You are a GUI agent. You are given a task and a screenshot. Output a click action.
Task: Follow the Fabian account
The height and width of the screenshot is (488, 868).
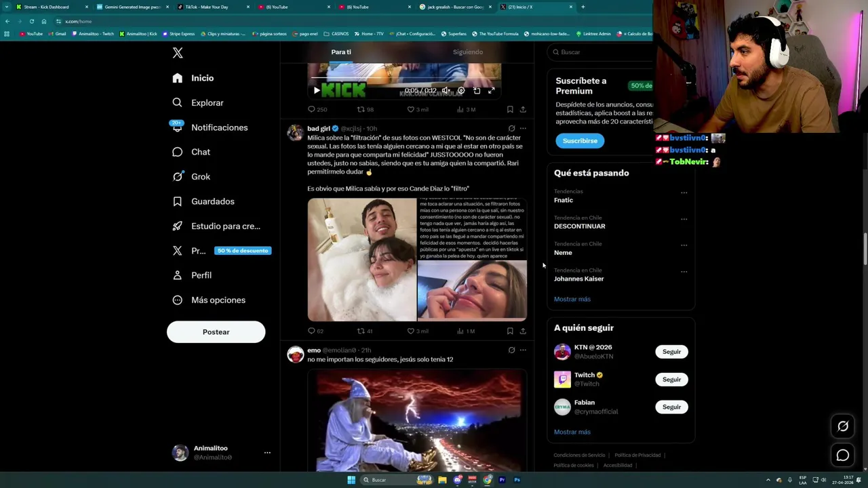[x=671, y=407]
